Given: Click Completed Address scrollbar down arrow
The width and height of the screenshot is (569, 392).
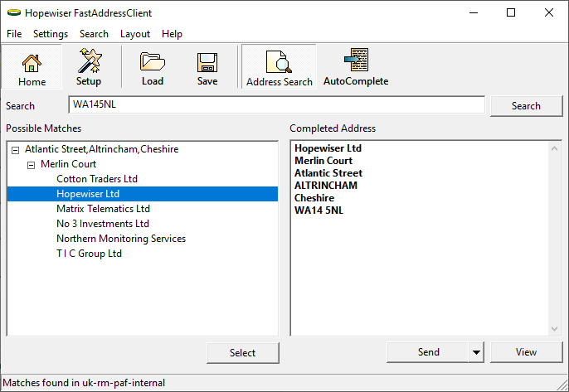Looking at the screenshot, I should coord(554,328).
